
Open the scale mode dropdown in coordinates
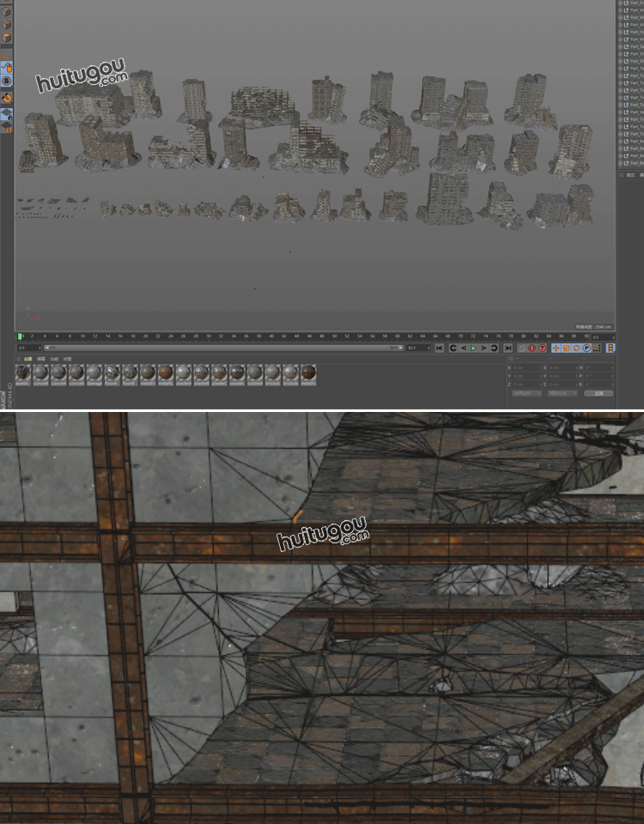coord(562,393)
